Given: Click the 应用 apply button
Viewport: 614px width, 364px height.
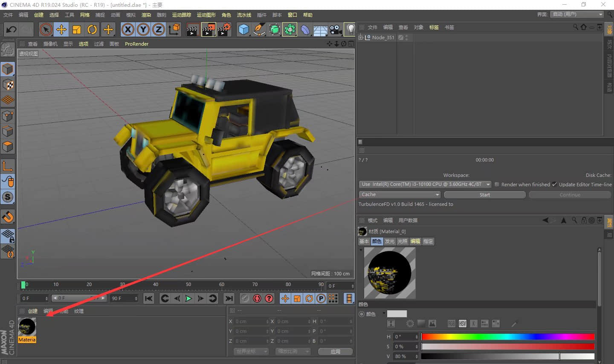Looking at the screenshot, I should (x=336, y=352).
